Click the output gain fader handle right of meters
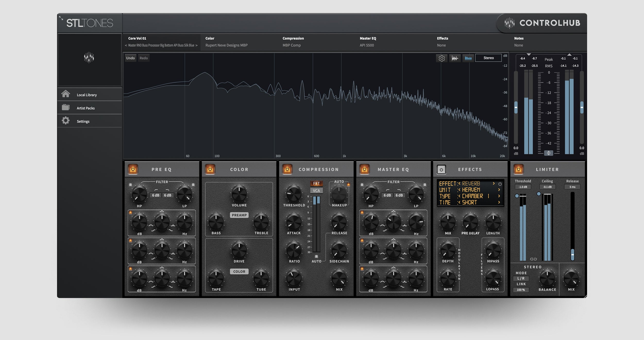Screen dimensions: 644x340 (582, 107)
